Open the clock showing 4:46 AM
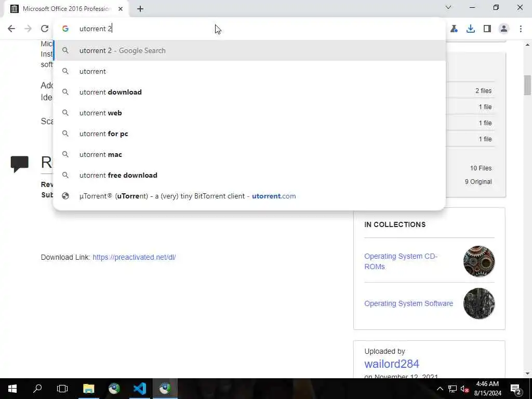The height and width of the screenshot is (399, 532). point(487,389)
